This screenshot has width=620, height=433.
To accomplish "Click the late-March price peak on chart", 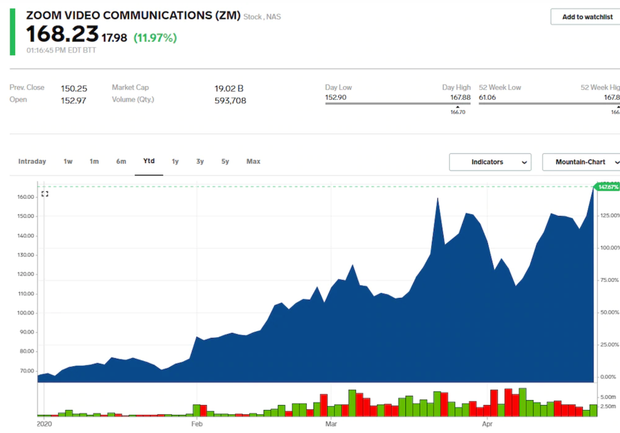I will 438,201.
